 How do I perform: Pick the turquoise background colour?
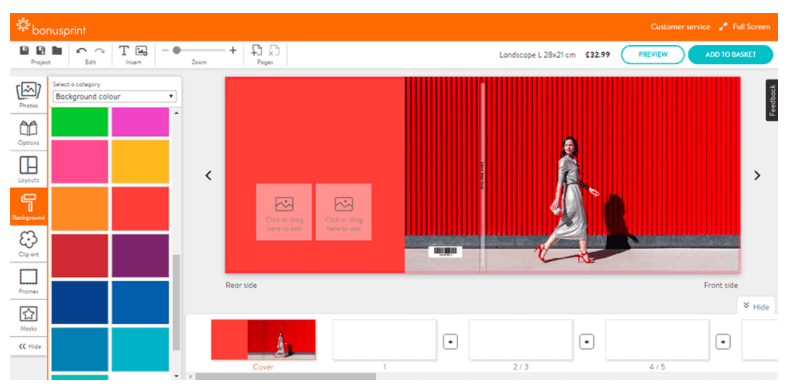(140, 349)
